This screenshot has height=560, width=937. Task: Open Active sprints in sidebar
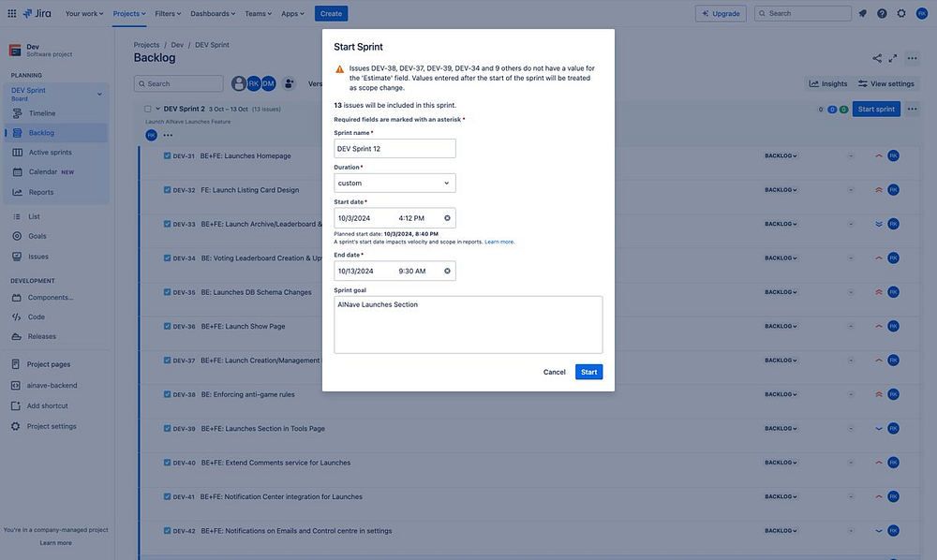pos(56,153)
